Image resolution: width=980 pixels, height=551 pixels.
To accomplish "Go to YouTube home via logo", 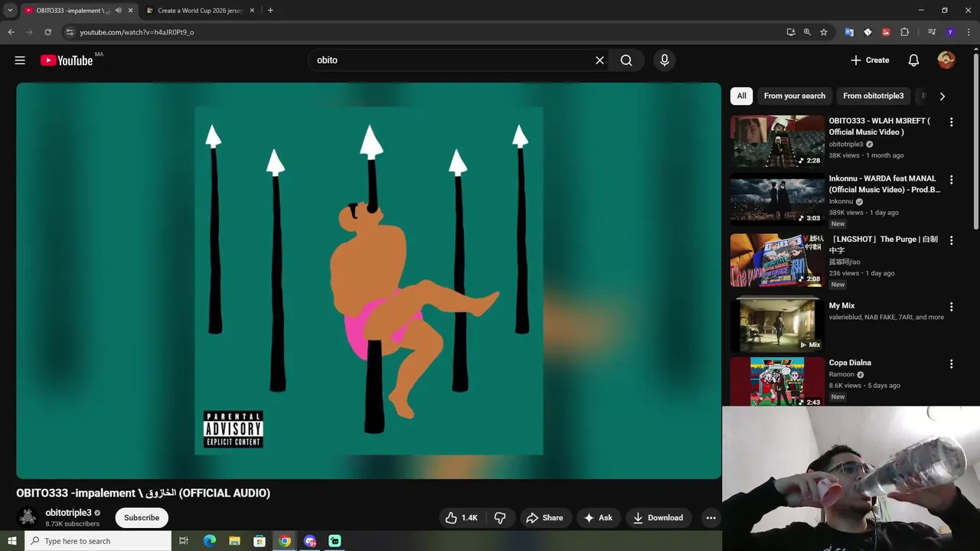I will point(67,60).
